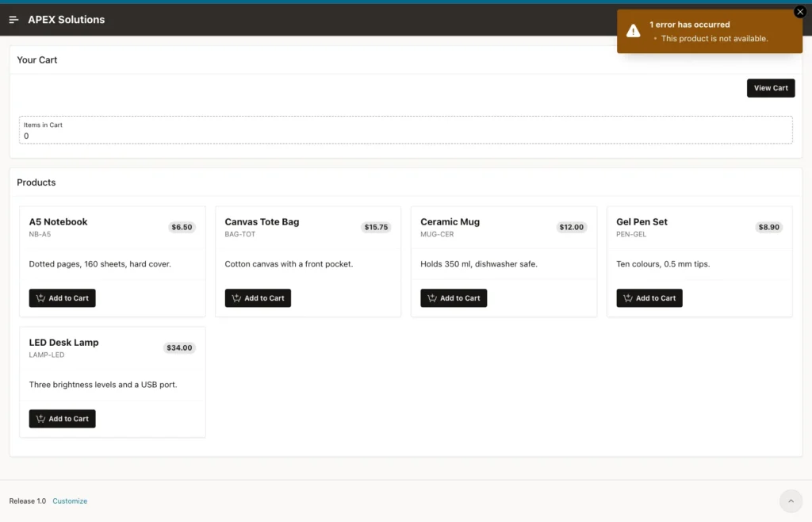Screen dimensions: 812x522
Task: Click the scroll-to-top chevron button
Action: pyautogui.click(x=791, y=501)
